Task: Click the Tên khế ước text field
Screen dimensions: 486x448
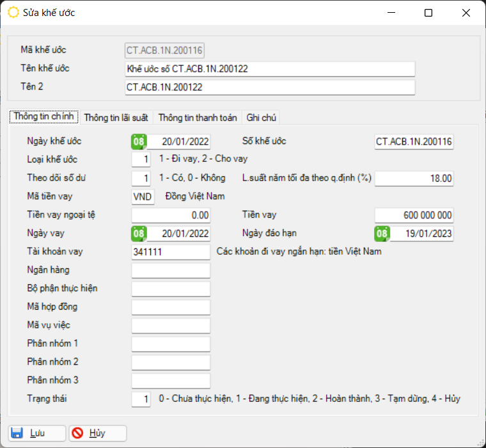Action: click(x=269, y=68)
